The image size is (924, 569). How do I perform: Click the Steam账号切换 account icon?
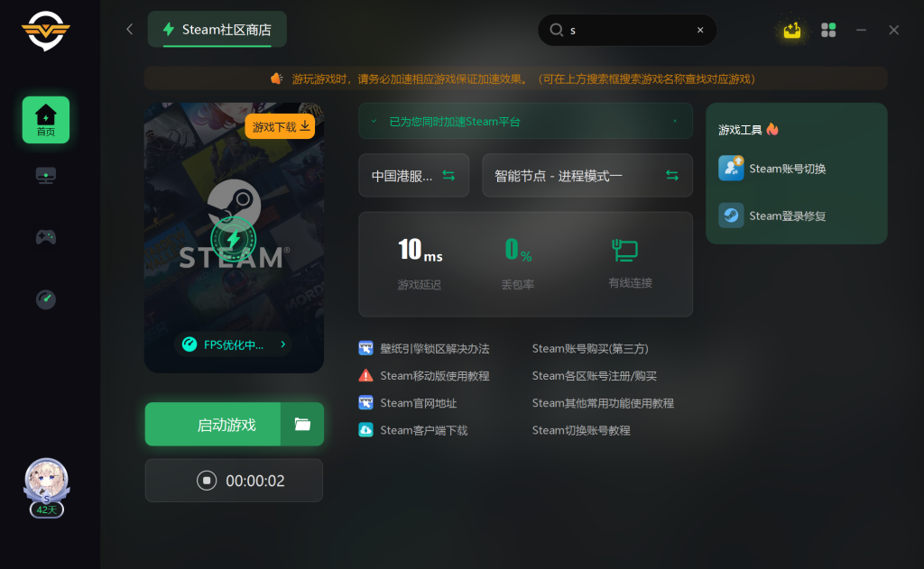[731, 169]
